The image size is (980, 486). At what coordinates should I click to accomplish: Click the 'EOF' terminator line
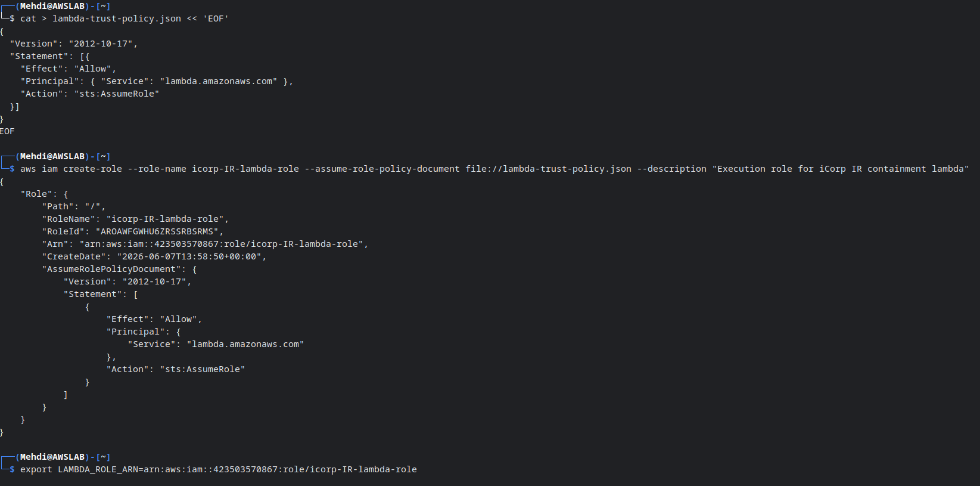[7, 131]
